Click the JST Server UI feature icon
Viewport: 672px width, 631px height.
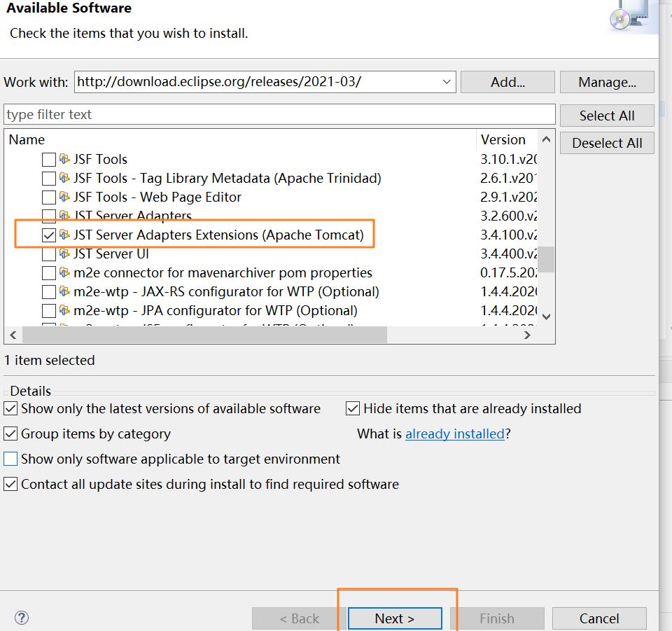pos(63,254)
